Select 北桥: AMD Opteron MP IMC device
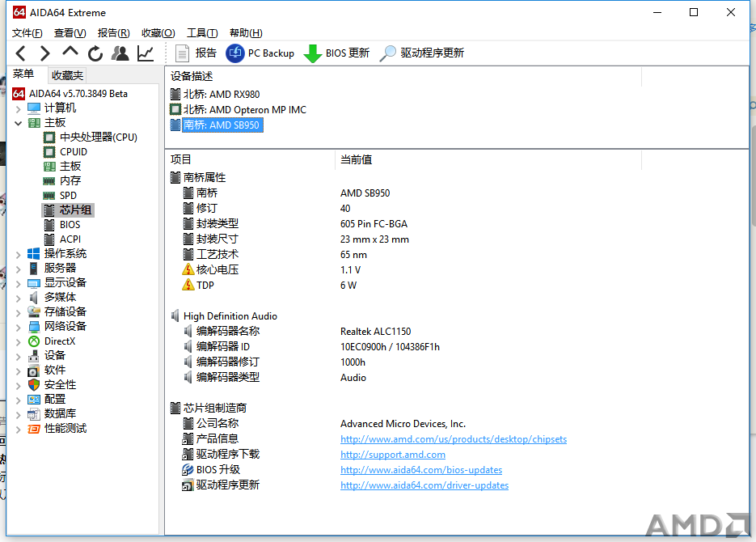Viewport: 756px width, 542px height. pos(239,110)
